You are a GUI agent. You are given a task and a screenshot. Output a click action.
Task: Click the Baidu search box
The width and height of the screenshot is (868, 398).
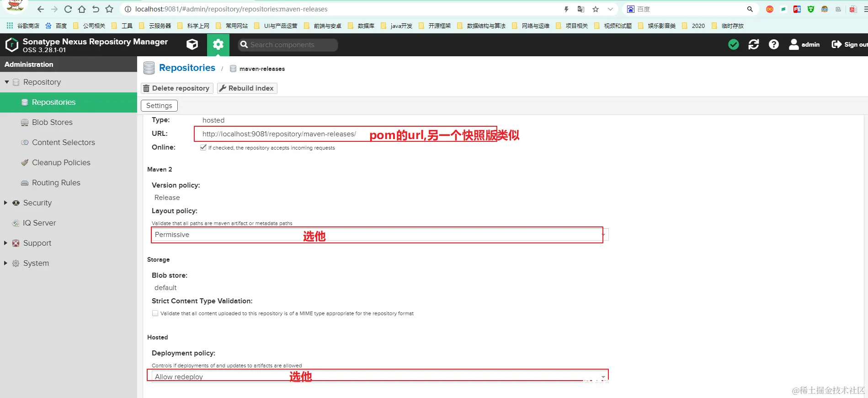point(686,9)
